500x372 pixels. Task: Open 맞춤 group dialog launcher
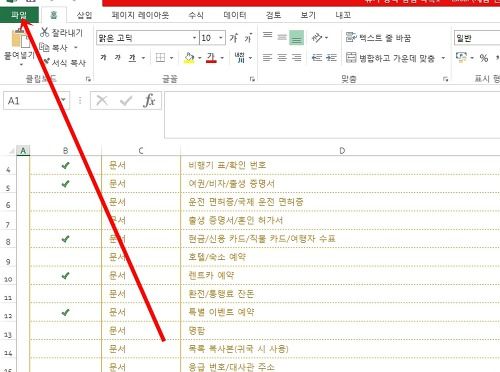445,79
